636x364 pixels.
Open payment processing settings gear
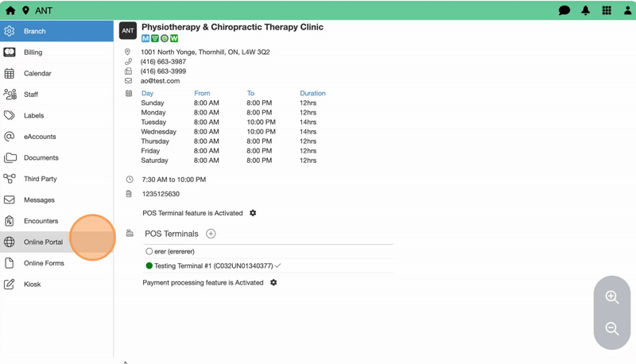pos(273,282)
